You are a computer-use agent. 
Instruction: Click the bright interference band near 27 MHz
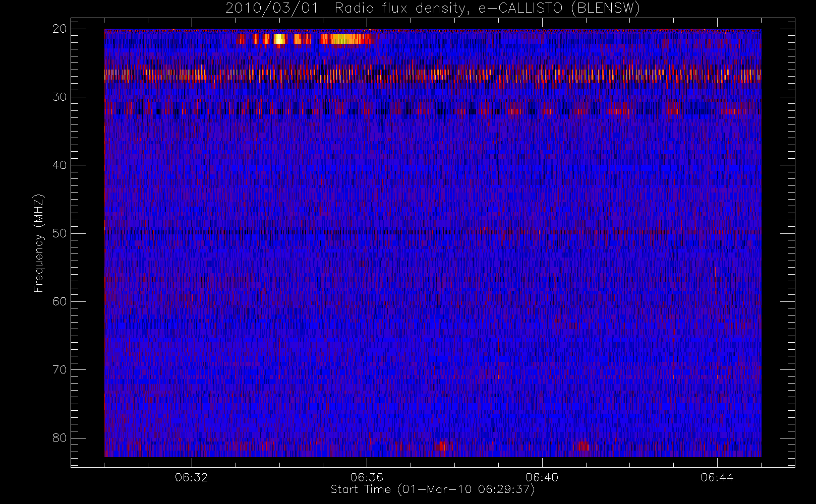[x=433, y=76]
